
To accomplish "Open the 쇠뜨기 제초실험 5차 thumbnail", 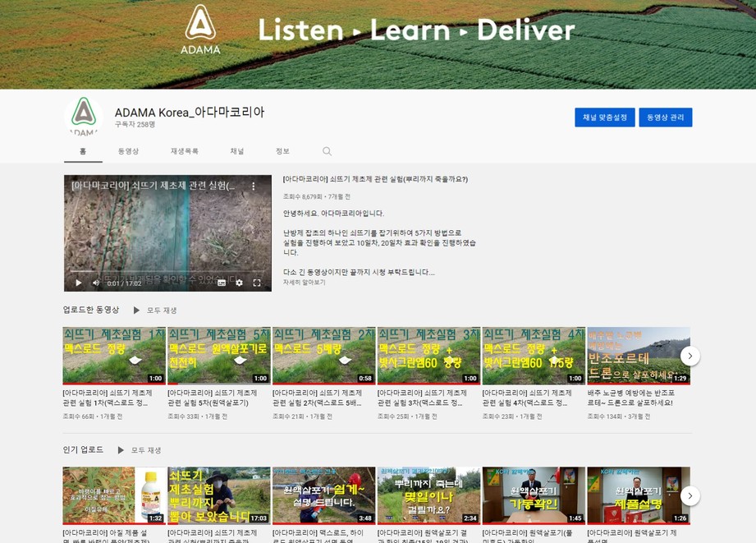I will coord(219,356).
